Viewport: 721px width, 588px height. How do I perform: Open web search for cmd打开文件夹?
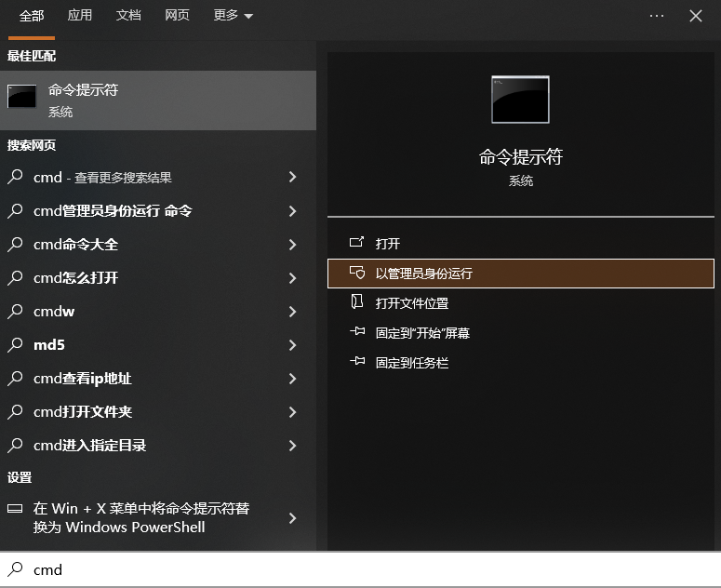(x=158, y=412)
